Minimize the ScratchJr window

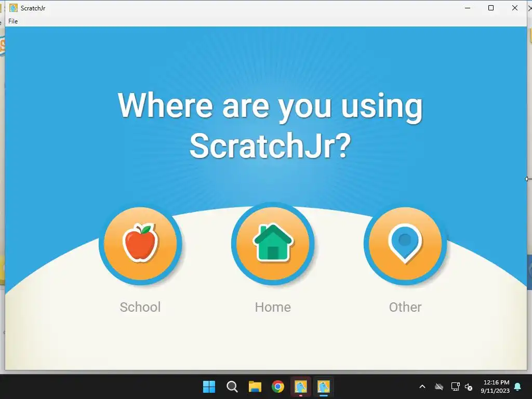pyautogui.click(x=468, y=8)
